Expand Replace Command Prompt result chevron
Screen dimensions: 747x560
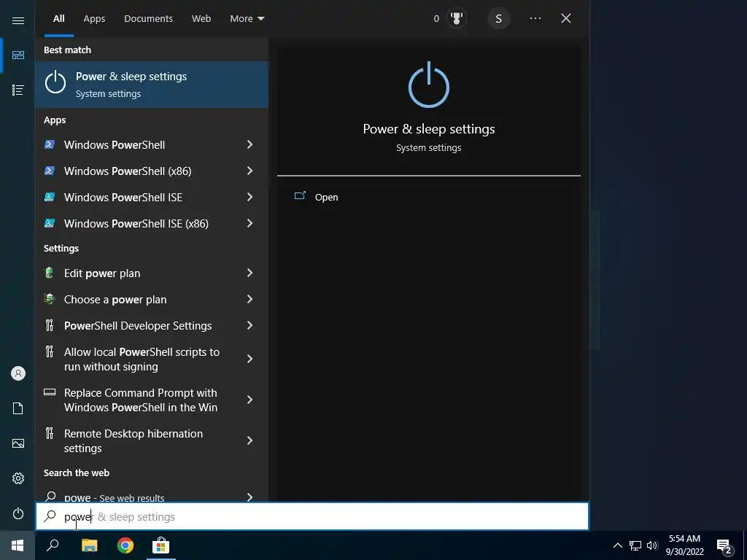[x=249, y=400]
